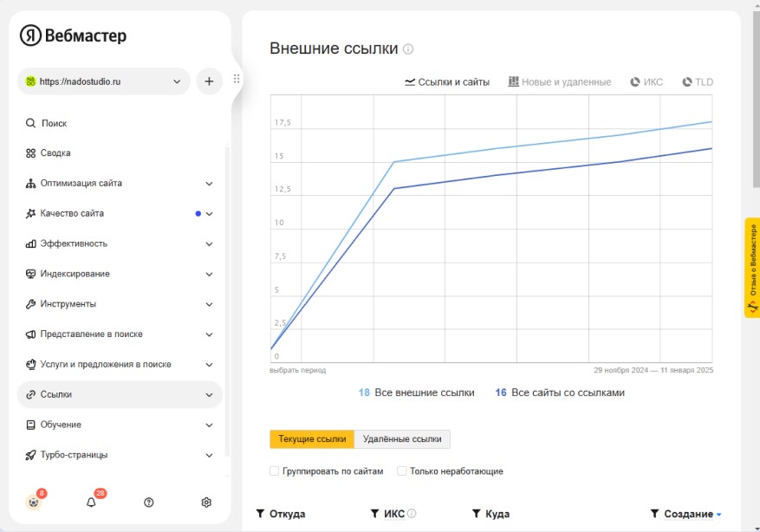Switch to Новые и удаленные chart tab
This screenshot has width=760, height=532.
[x=560, y=82]
